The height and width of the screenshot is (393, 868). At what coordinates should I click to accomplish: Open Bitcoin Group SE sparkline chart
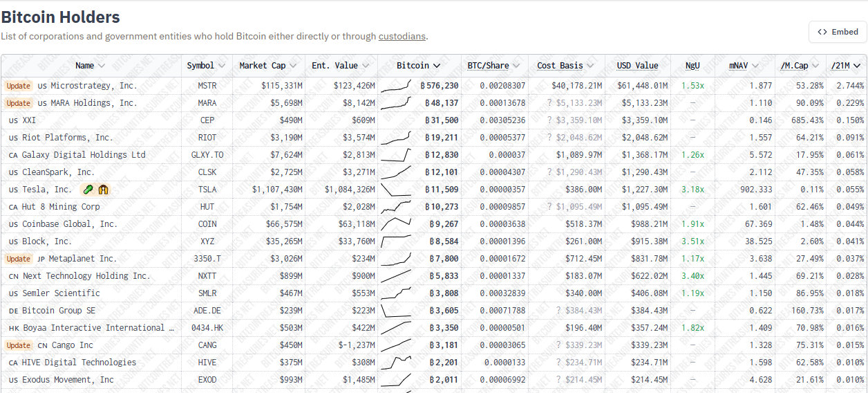click(x=396, y=311)
